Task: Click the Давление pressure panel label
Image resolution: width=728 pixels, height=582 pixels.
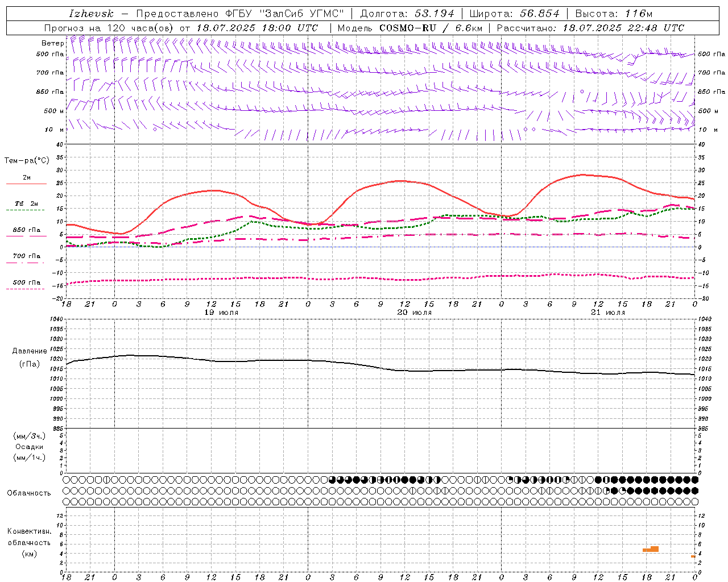Action: click(x=30, y=351)
